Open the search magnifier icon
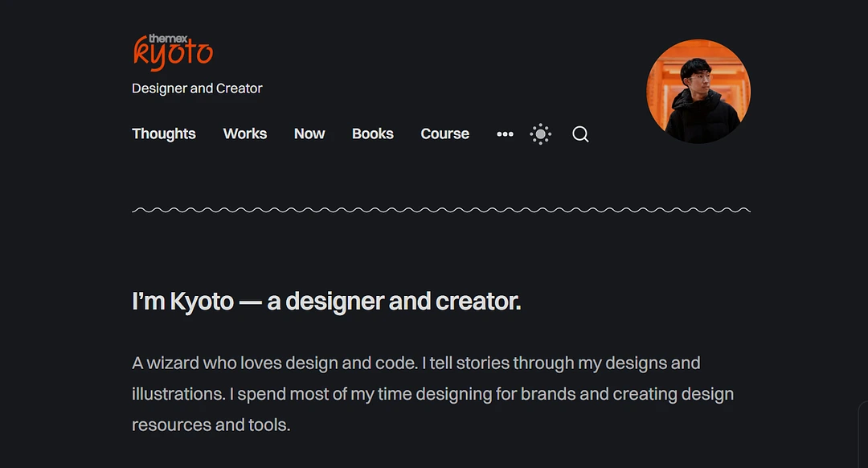 pos(580,134)
